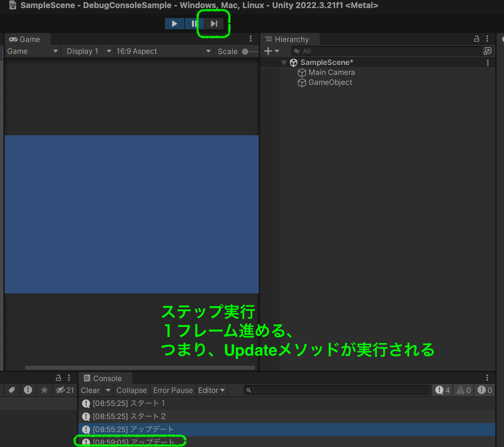Open Clear options dropdown arrow
504x447 pixels.
coord(108,390)
